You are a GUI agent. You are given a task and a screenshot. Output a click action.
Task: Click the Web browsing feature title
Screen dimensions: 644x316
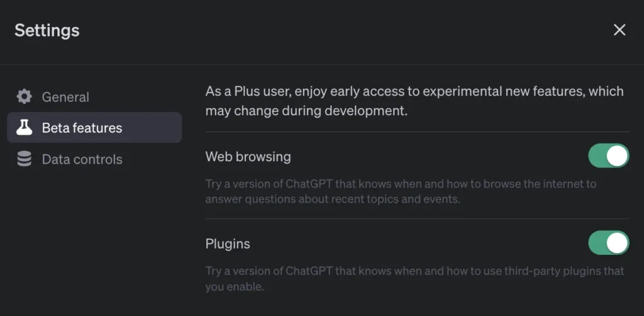click(x=248, y=157)
